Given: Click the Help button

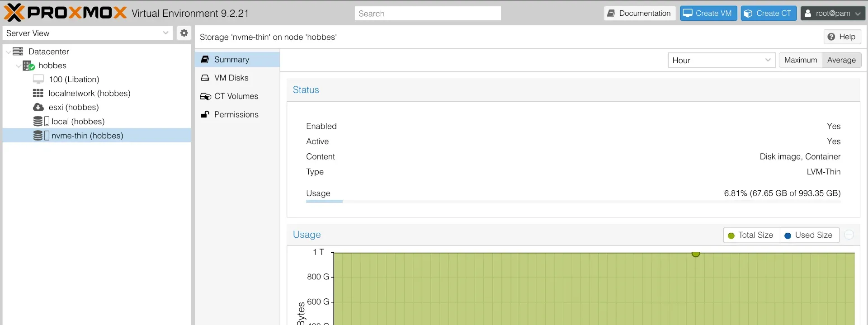Looking at the screenshot, I should pos(842,37).
